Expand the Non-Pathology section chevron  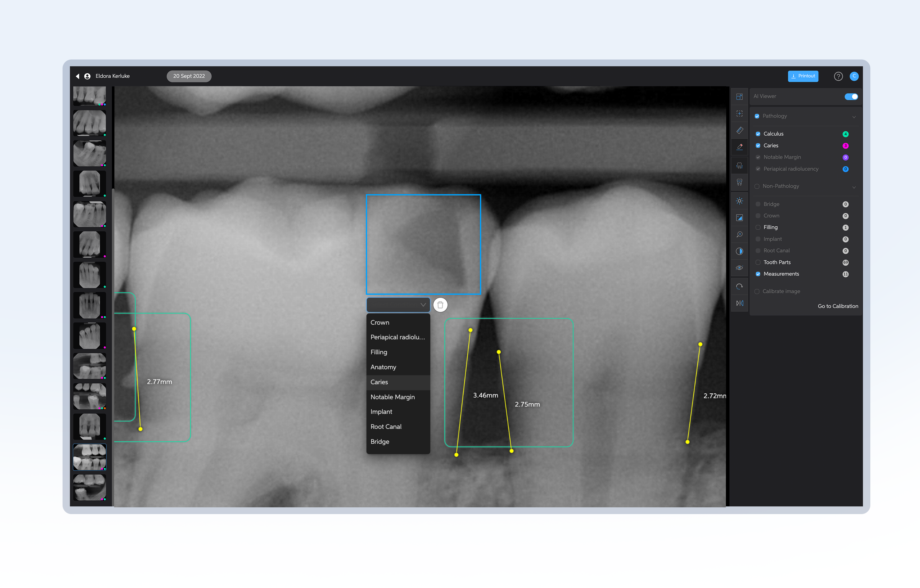(x=854, y=187)
